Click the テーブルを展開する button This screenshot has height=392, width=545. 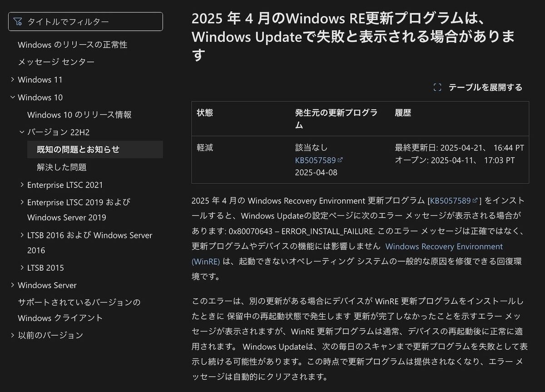pyautogui.click(x=478, y=88)
